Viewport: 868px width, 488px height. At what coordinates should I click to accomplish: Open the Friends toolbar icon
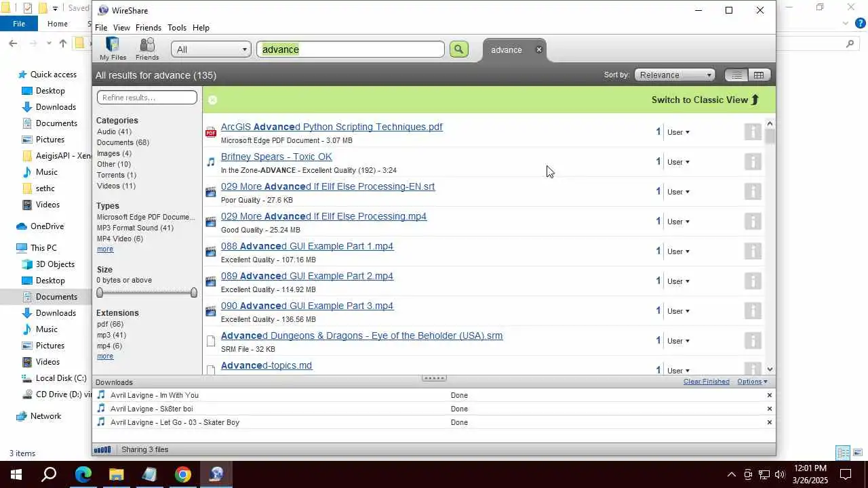147,49
